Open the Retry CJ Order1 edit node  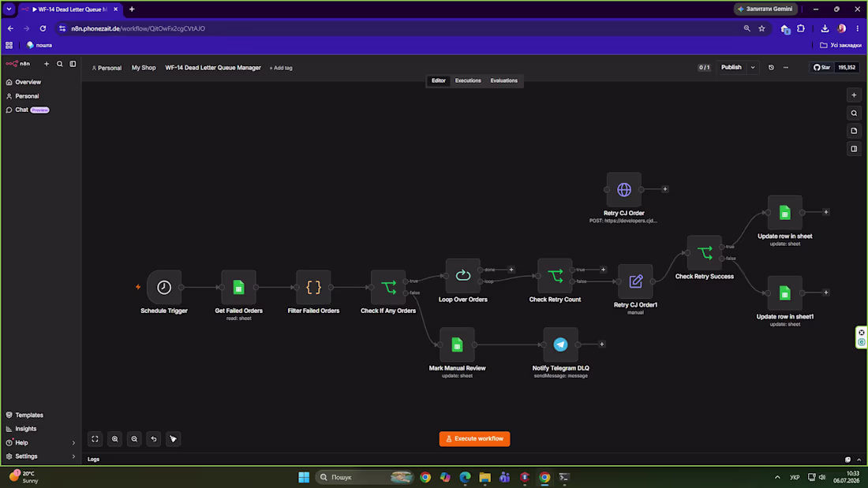pyautogui.click(x=635, y=281)
